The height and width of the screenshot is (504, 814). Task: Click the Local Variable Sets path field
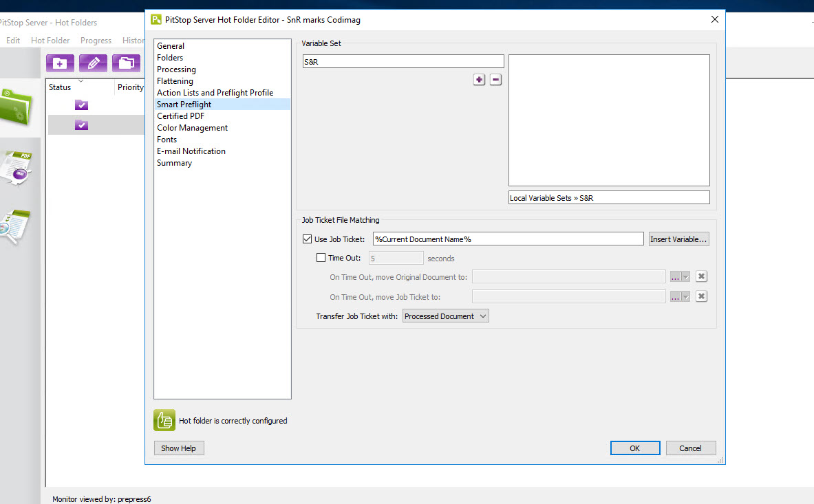point(609,197)
